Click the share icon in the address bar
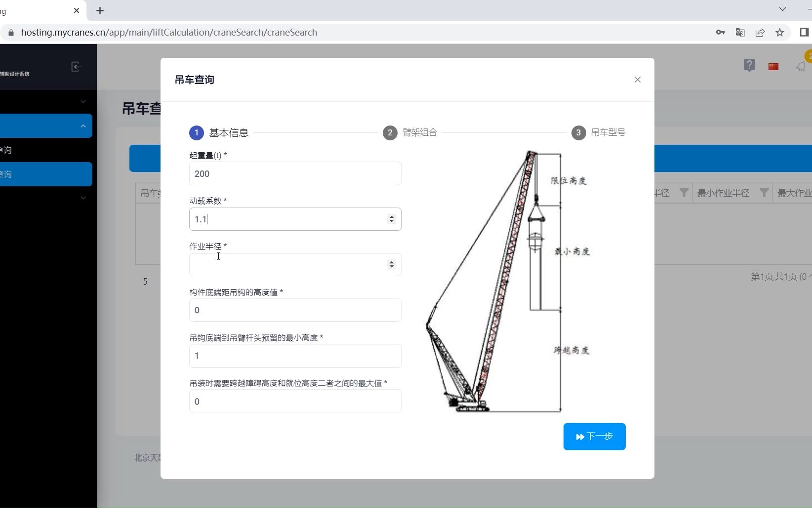 tap(760, 32)
